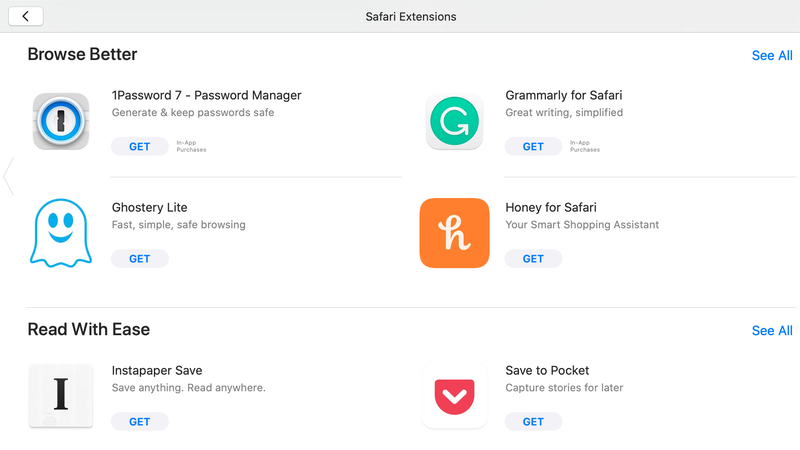The width and height of the screenshot is (800, 450).
Task: Open the Honey for Safari icon
Action: point(454,233)
